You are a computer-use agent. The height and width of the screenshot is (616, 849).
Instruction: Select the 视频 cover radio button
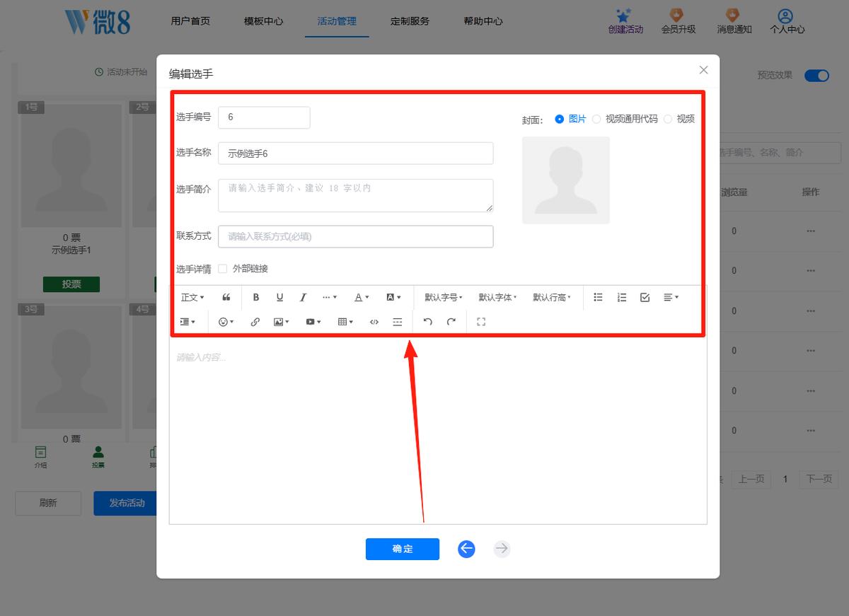click(x=667, y=119)
